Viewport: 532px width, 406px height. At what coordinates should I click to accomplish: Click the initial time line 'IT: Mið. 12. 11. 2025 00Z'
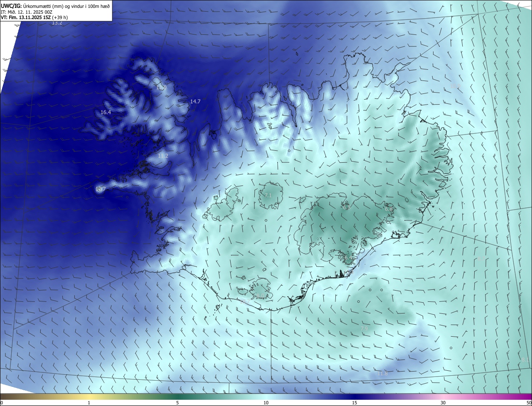[27, 12]
